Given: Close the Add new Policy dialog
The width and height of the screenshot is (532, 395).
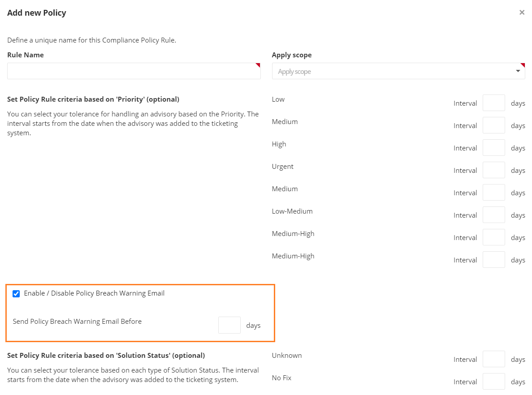Looking at the screenshot, I should pos(522,13).
